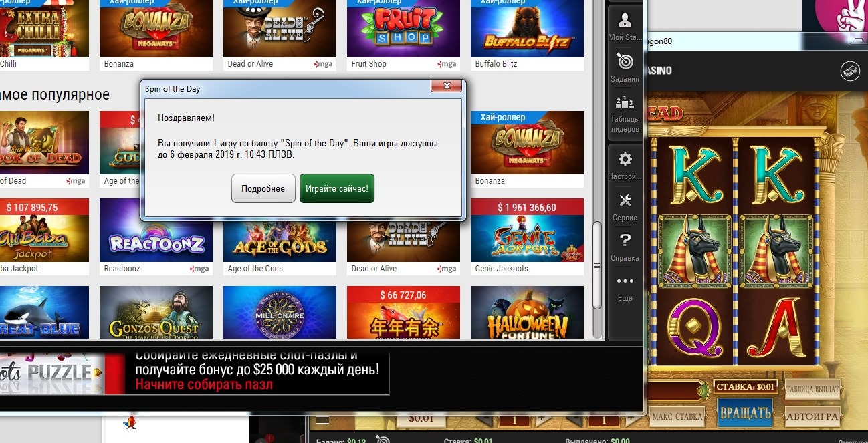Image resolution: width=868 pixels, height=443 pixels.
Task: Open the slot hamburger menu icon
Action: [x=322, y=420]
